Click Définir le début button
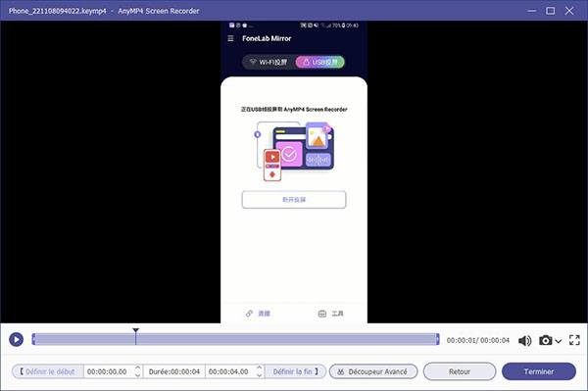The height and width of the screenshot is (391, 588). point(48,371)
